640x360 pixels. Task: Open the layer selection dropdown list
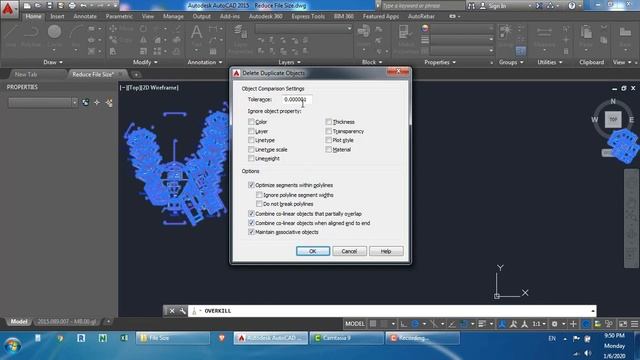point(304,29)
